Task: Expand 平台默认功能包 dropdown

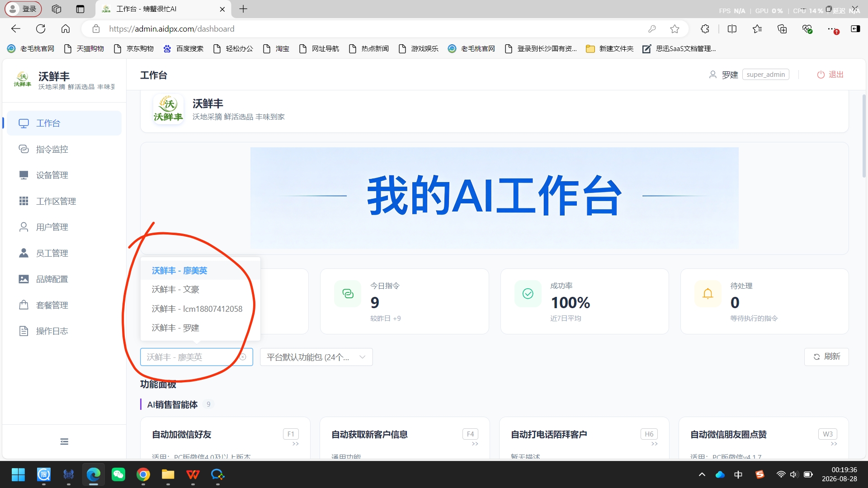Action: pyautogui.click(x=316, y=357)
